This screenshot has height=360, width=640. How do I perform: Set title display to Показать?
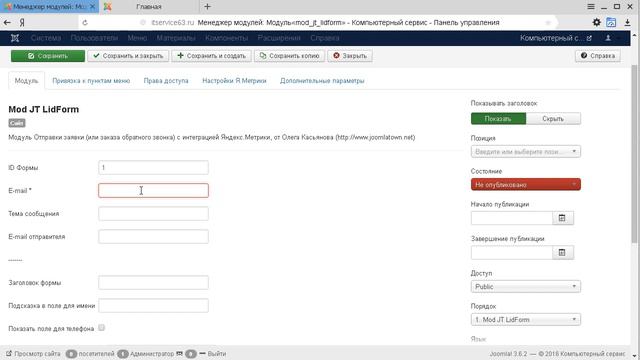tap(498, 119)
